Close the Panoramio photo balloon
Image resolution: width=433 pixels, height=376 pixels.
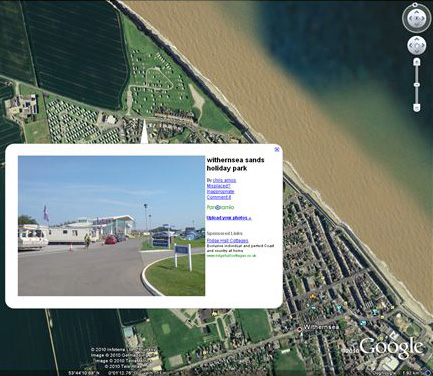coord(277,150)
